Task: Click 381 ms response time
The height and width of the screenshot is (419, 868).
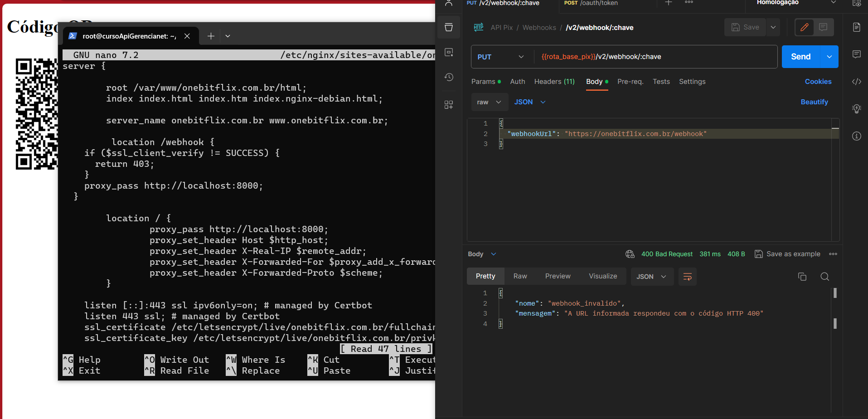Action: click(x=710, y=254)
